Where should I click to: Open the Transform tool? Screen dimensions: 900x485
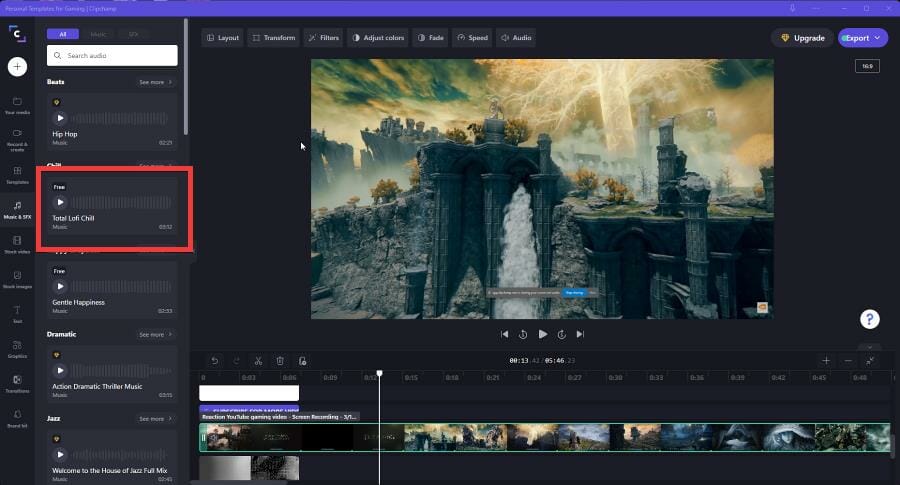point(274,38)
